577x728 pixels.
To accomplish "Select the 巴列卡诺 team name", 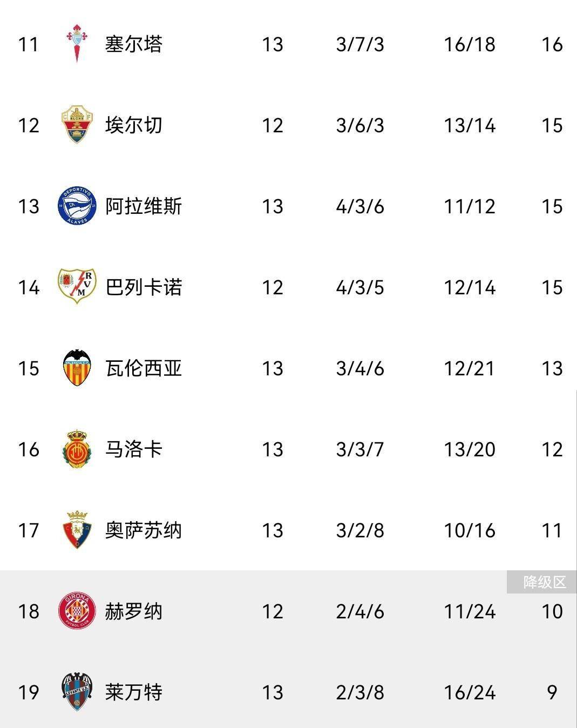I will [144, 287].
